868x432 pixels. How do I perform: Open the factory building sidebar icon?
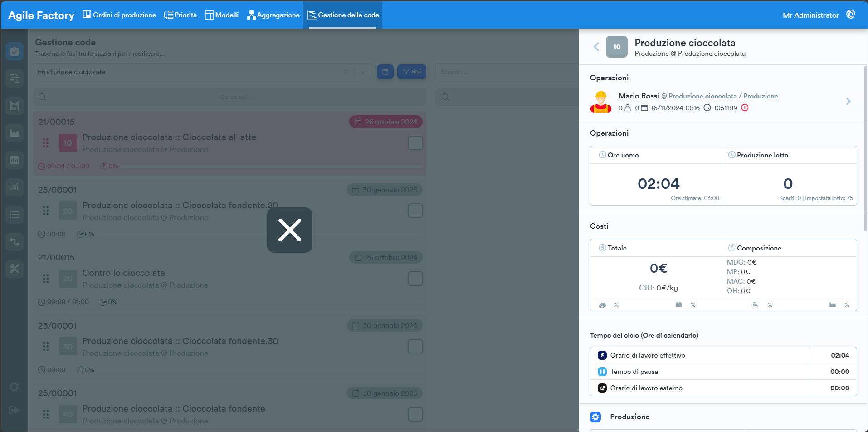pyautogui.click(x=15, y=106)
